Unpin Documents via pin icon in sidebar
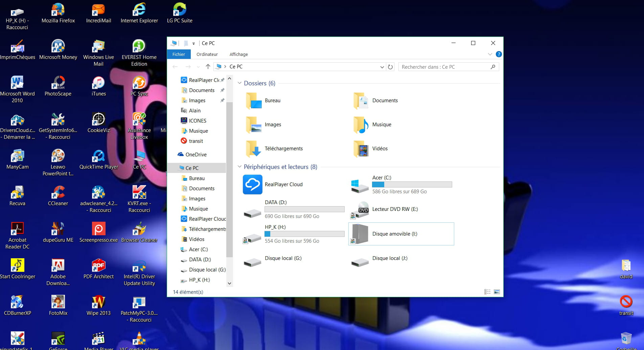Viewport: 644px width, 350px height. 222,90
